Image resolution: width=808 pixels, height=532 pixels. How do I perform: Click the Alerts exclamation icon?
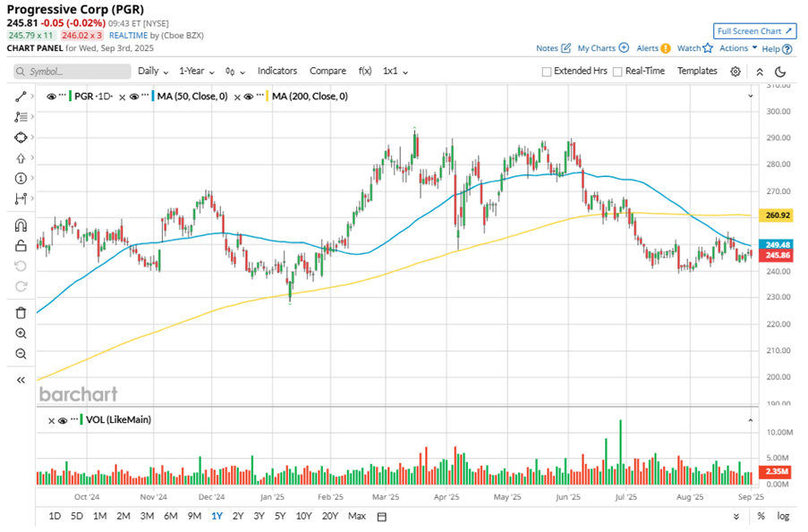(666, 48)
